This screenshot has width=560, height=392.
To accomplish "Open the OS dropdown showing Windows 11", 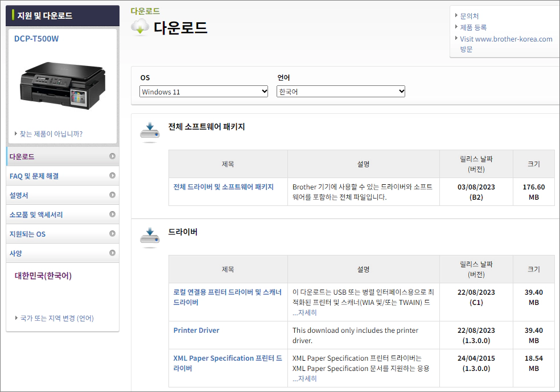I will coord(204,92).
